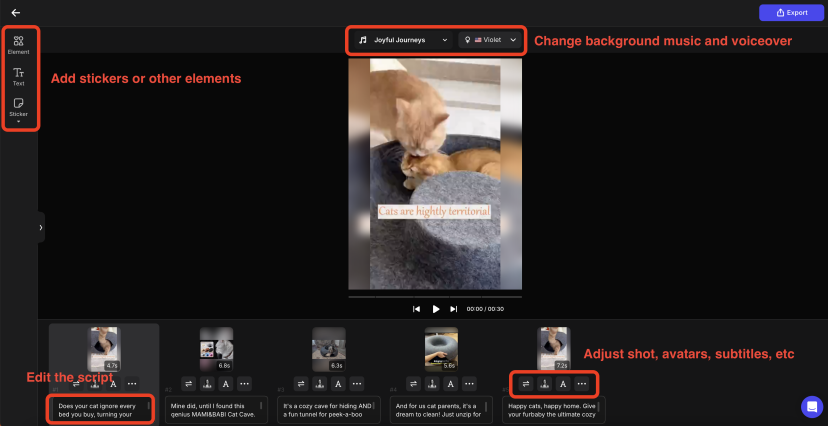Select the Text tool in sidebar
Viewport: 828px width, 426px height.
18,76
